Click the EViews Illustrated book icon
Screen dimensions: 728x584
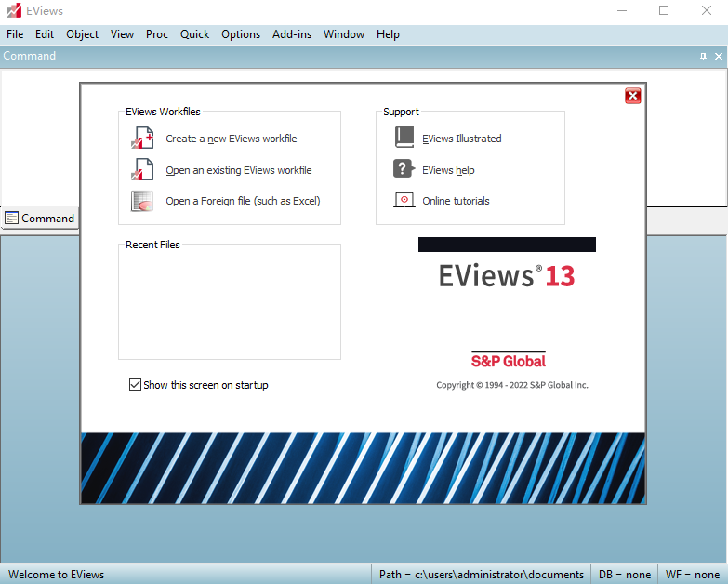pyautogui.click(x=404, y=137)
